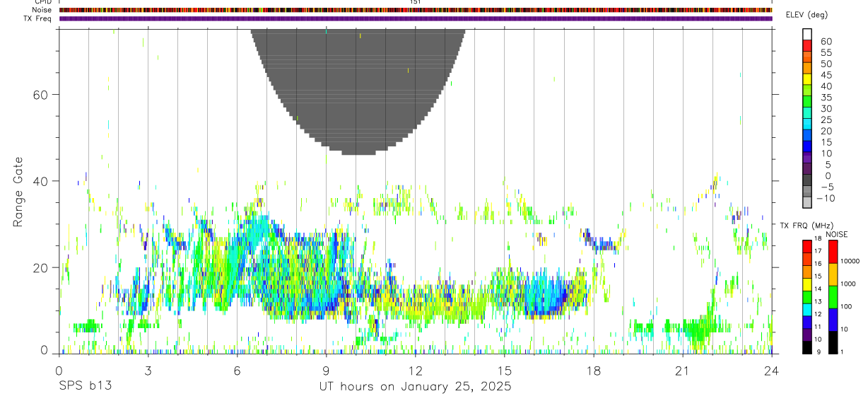Pick the light gray bottom ELEV colorbar segment
Screen dimensions: 868x401
[807, 203]
